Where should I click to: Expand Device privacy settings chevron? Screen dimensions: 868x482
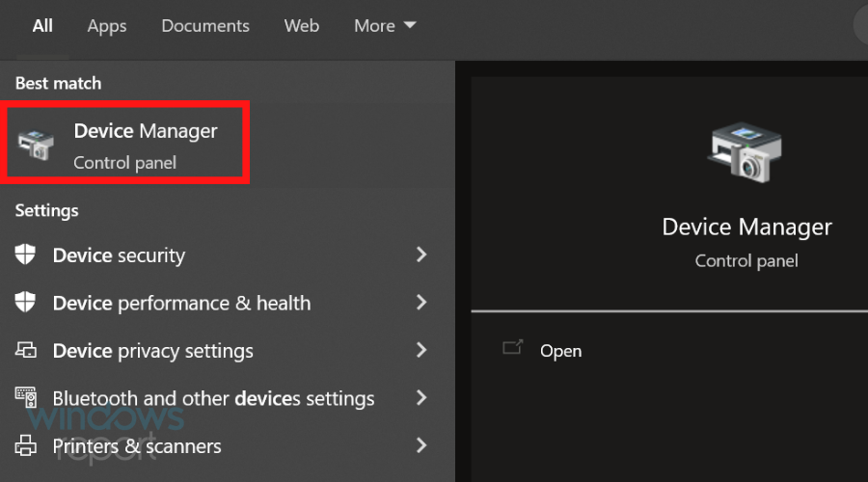421,350
